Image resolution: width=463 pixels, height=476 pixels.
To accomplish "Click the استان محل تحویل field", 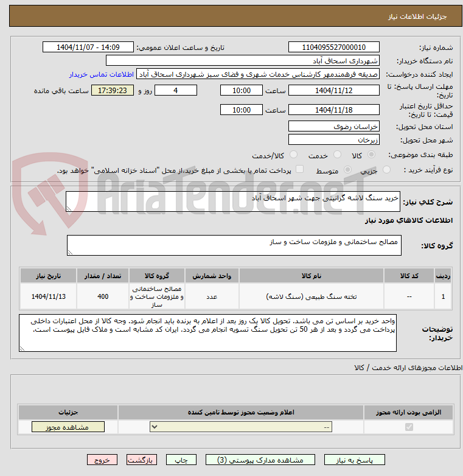I will pyautogui.click(x=334, y=126).
